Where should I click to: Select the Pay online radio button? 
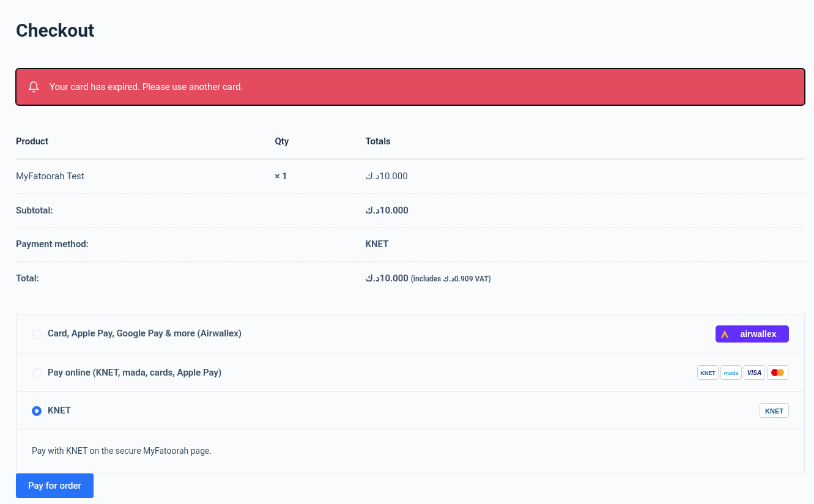click(37, 373)
